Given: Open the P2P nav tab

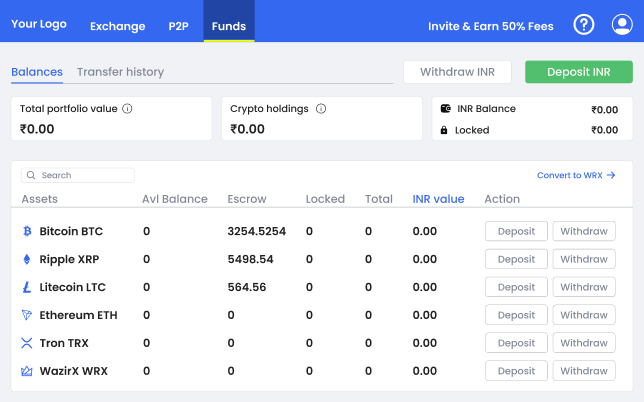Looking at the screenshot, I should pos(178,26).
